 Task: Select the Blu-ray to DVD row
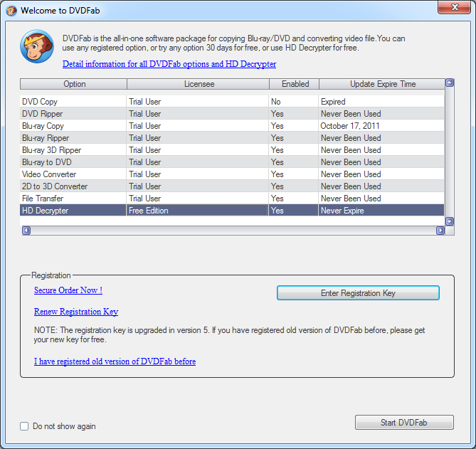(x=232, y=162)
